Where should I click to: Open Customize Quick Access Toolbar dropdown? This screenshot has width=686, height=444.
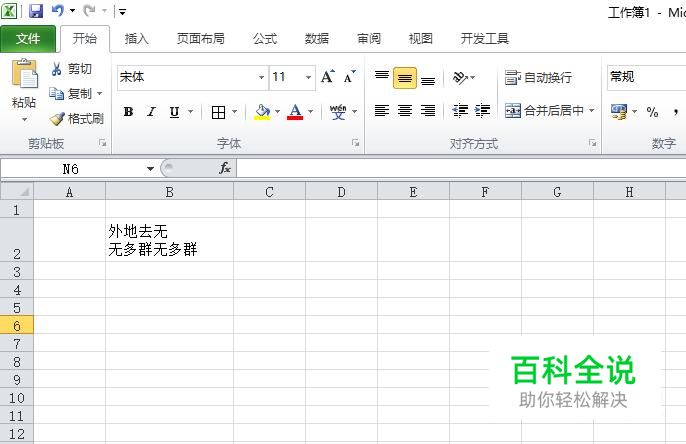click(122, 12)
